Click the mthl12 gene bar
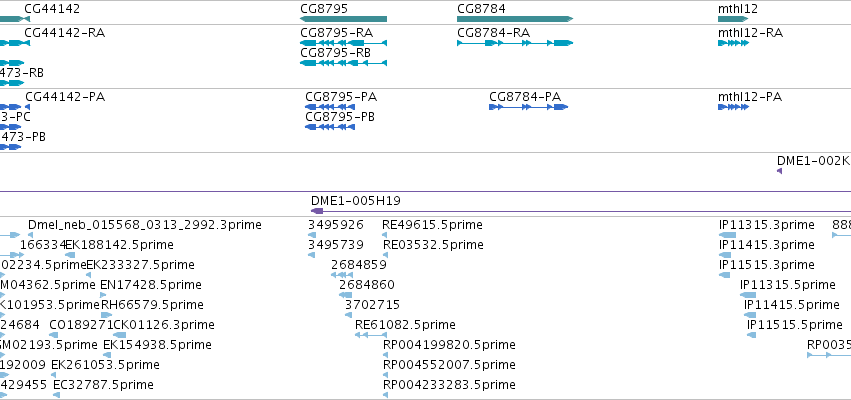 coord(733,19)
